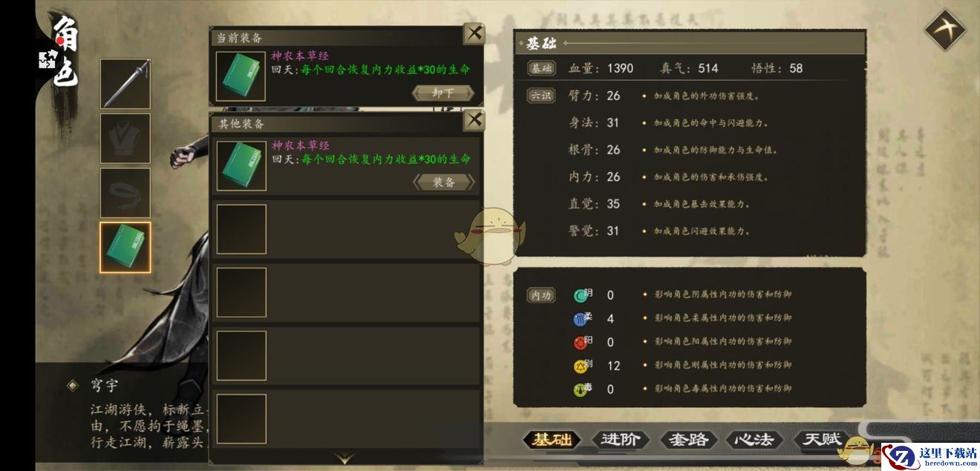Switch to the 套路 tab

point(687,439)
